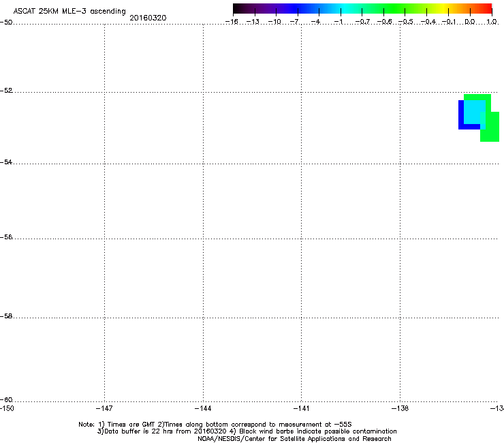The image size is (504, 443).
Task: Click the -58 latitude axis label
Action: [x=6, y=316]
